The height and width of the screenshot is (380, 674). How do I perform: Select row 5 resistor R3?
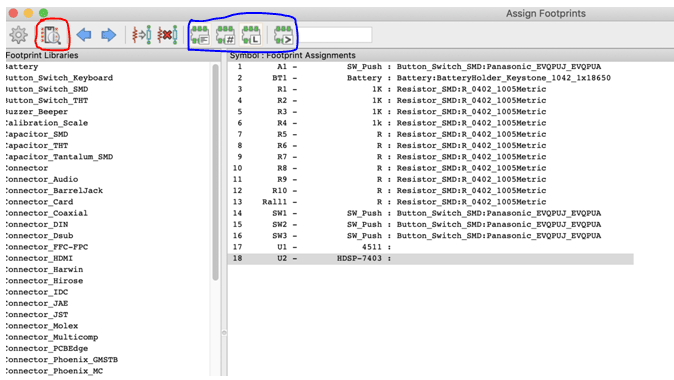tap(430, 111)
